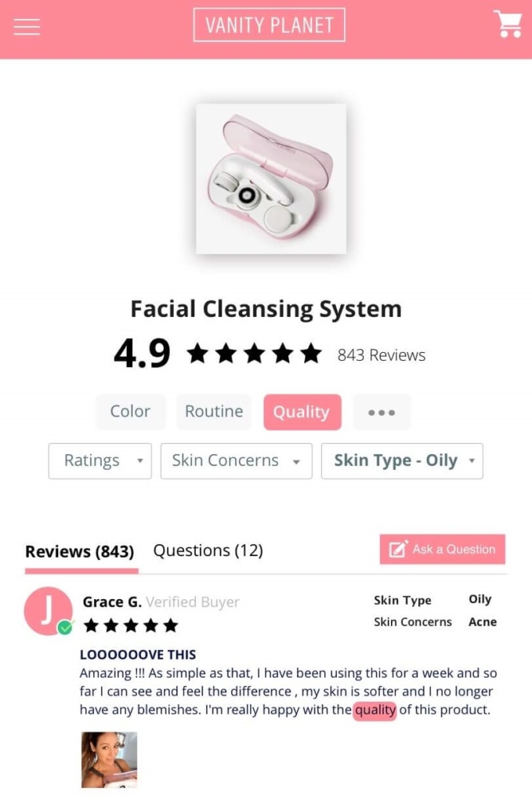Open the reviewer's attached photo thumbnail
Screen dimensions: 532x803
click(x=110, y=759)
